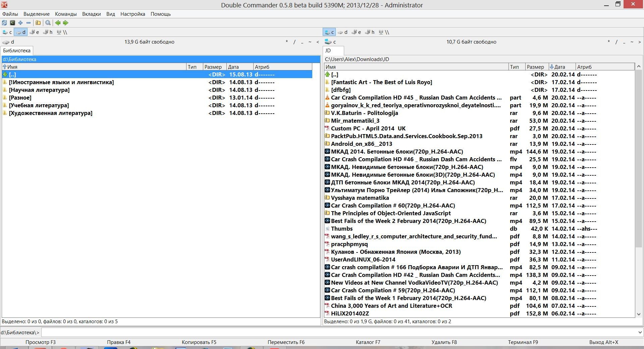Click the archive icon of Mir_matematiki_3

pos(327,121)
